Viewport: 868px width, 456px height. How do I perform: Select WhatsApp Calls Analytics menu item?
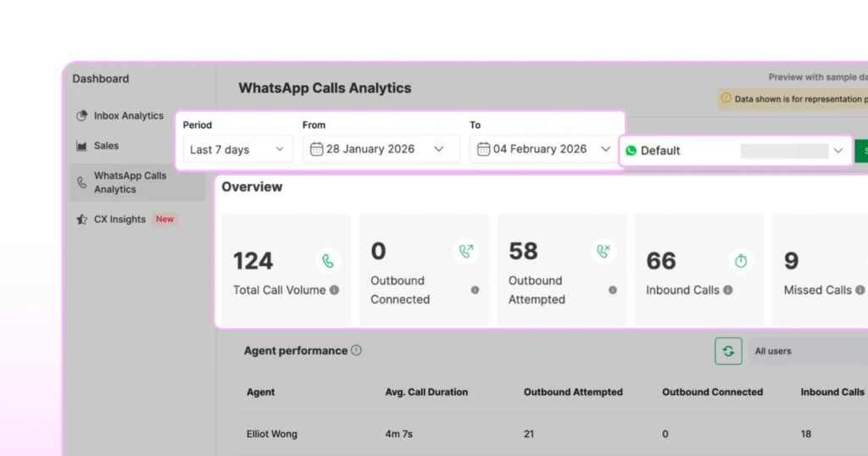tap(137, 182)
